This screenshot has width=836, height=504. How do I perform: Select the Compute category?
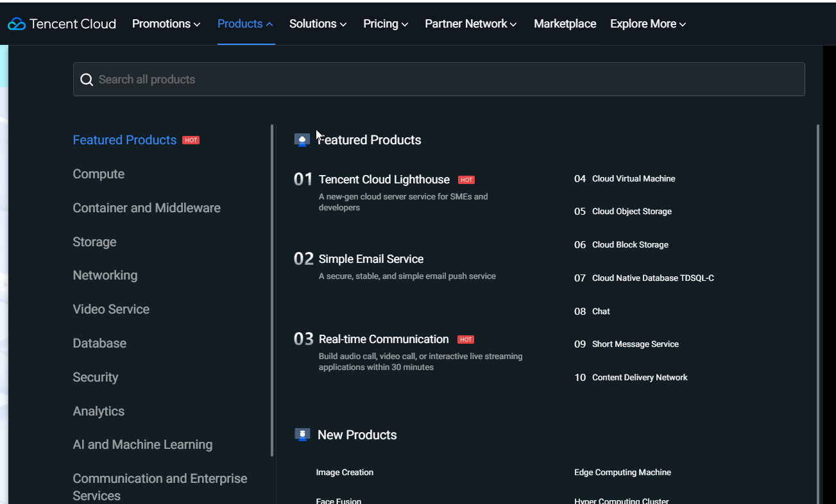99,174
